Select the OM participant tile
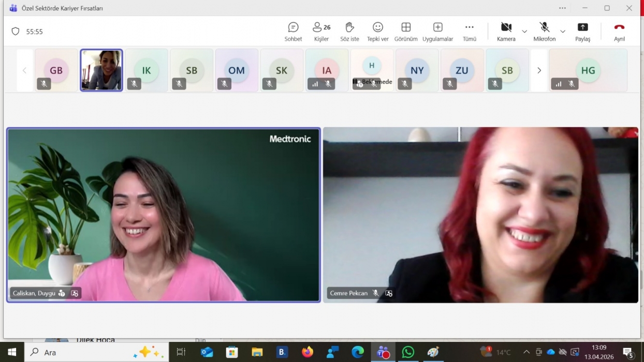 (x=237, y=70)
